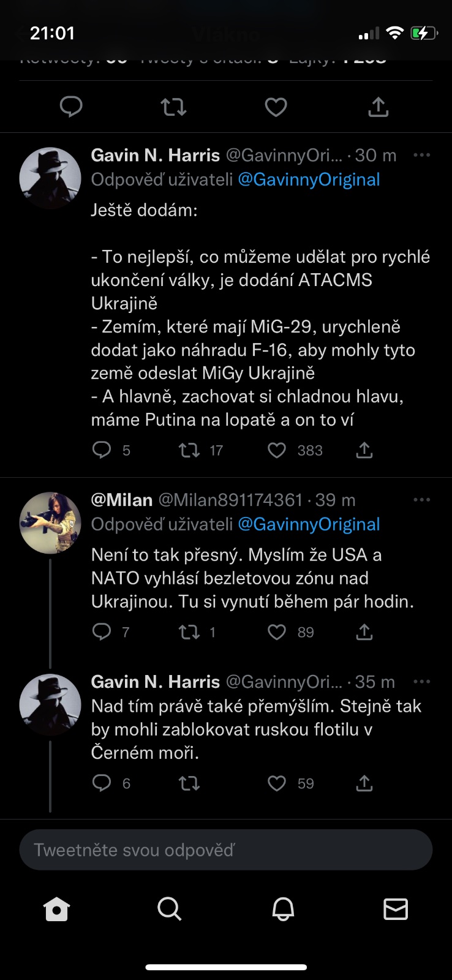Open more options on Milan's tweet

click(422, 500)
